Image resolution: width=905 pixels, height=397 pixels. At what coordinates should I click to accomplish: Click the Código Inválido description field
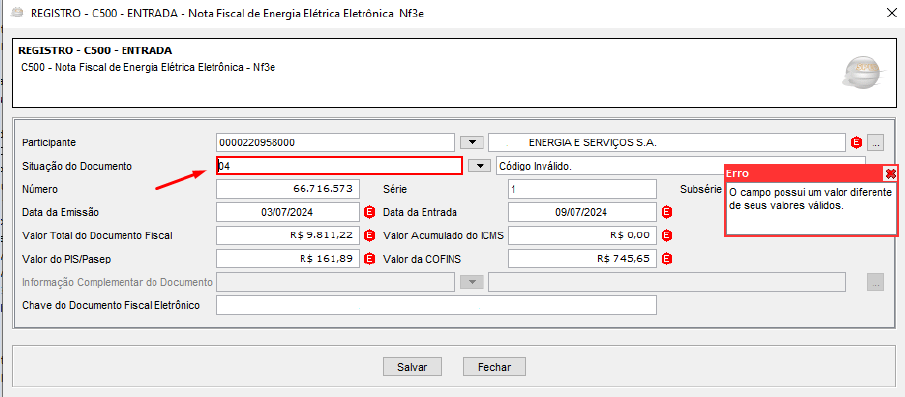point(681,166)
